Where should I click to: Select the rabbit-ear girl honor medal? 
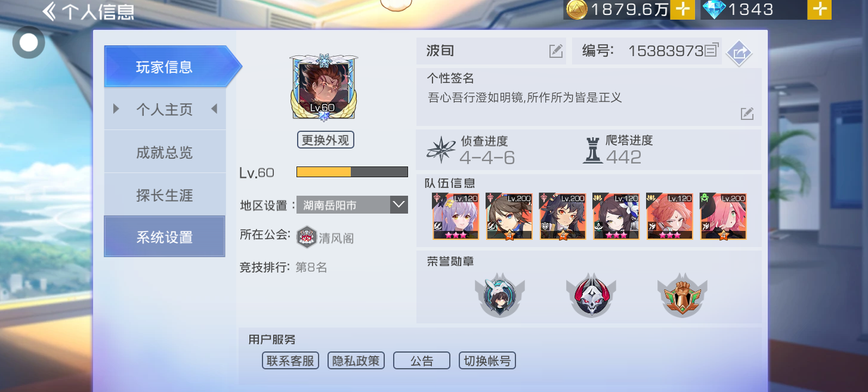pyautogui.click(x=496, y=295)
